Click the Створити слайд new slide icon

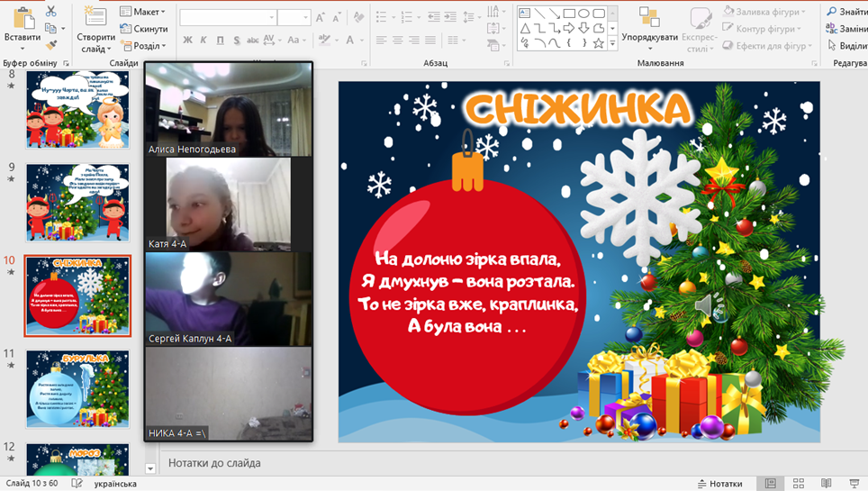95,16
